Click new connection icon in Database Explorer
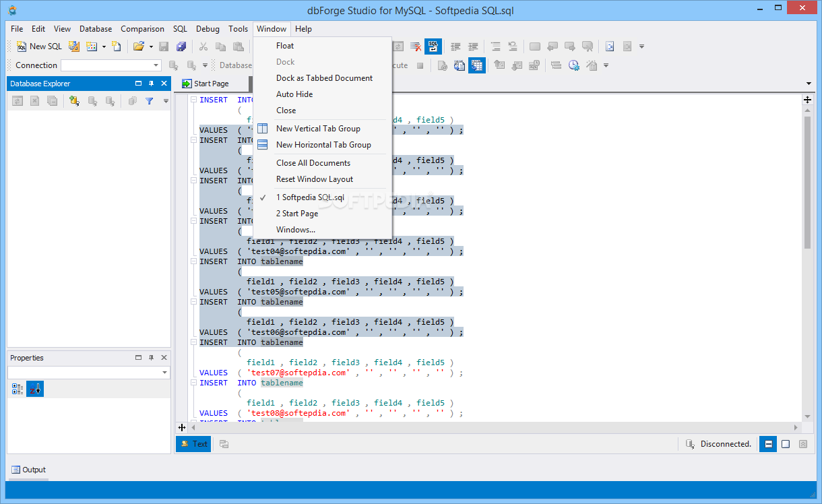 pos(74,101)
